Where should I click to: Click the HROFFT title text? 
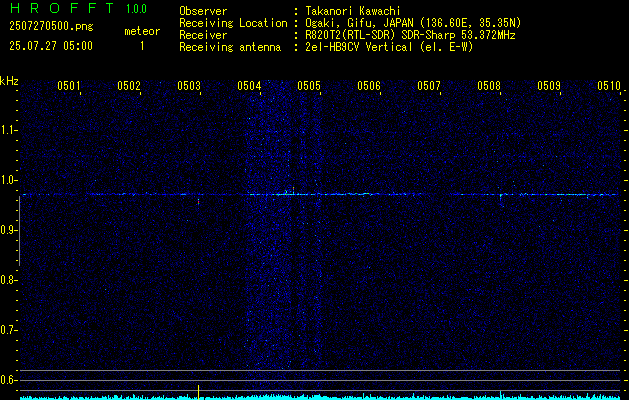(x=62, y=8)
